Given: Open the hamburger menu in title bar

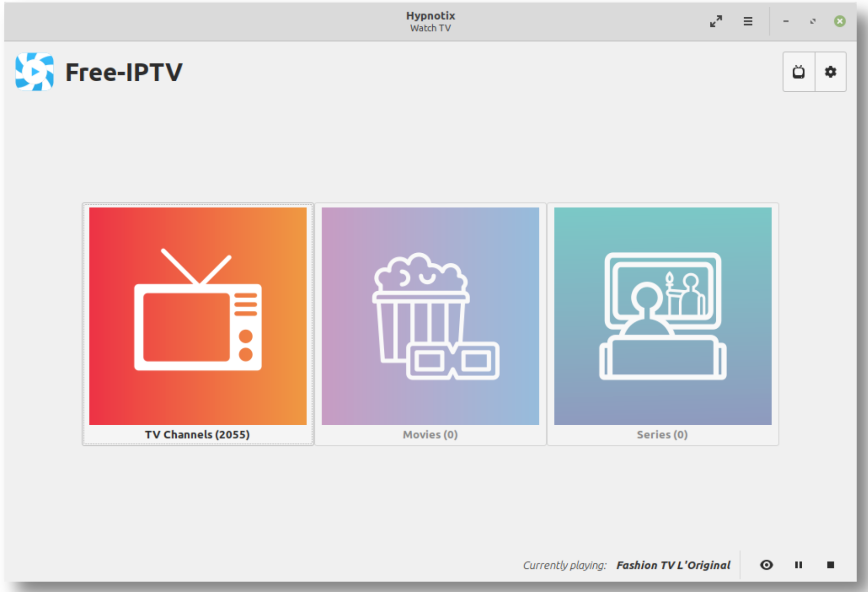Looking at the screenshot, I should pyautogui.click(x=748, y=22).
